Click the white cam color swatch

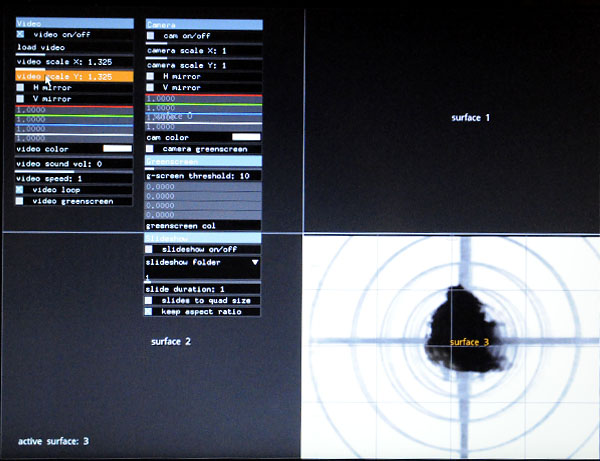[x=246, y=137]
